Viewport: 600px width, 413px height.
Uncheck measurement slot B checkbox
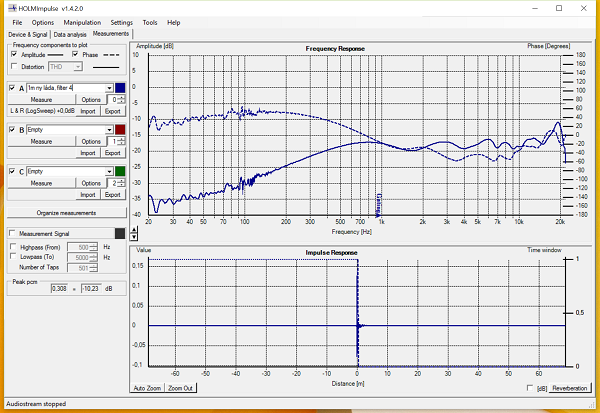[12, 129]
